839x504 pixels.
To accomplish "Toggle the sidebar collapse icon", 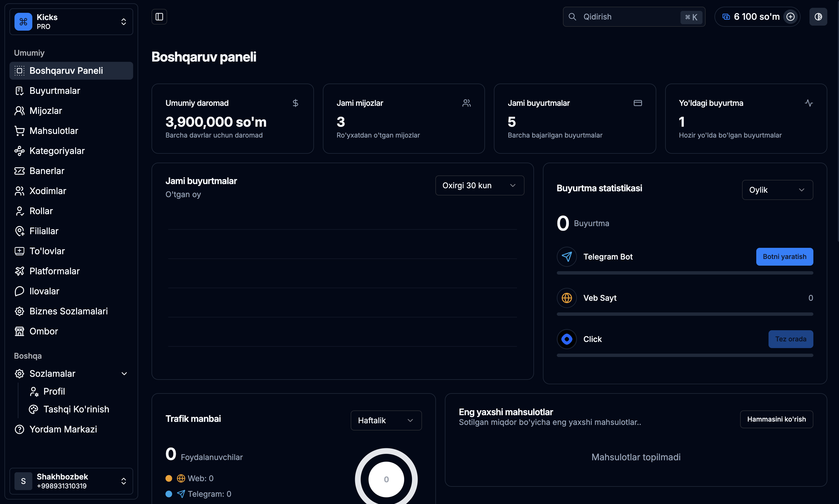I will click(x=159, y=17).
